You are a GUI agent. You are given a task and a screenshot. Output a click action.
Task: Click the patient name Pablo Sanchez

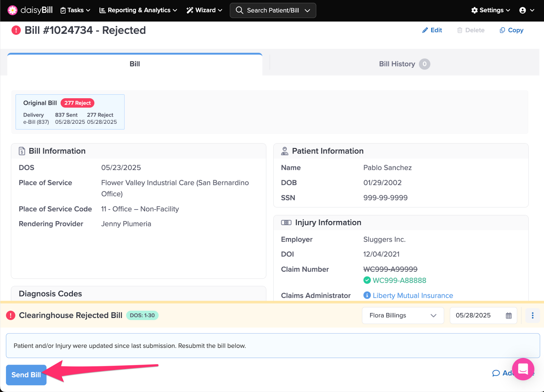pyautogui.click(x=387, y=168)
